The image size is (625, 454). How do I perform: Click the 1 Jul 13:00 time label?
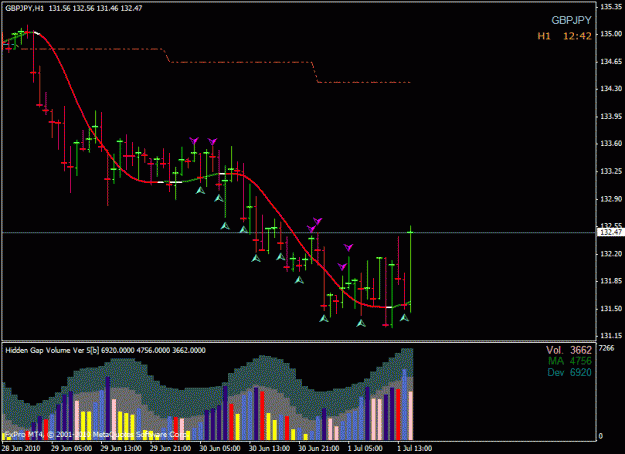pos(415,448)
